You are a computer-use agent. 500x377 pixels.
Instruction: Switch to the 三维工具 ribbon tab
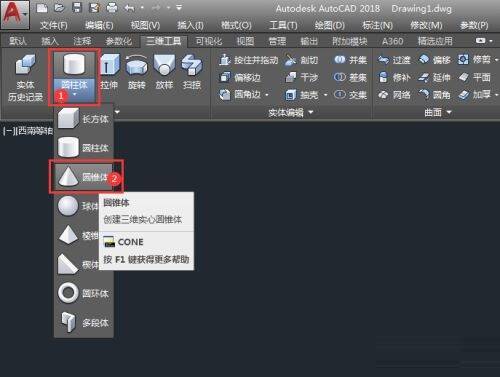(x=164, y=41)
